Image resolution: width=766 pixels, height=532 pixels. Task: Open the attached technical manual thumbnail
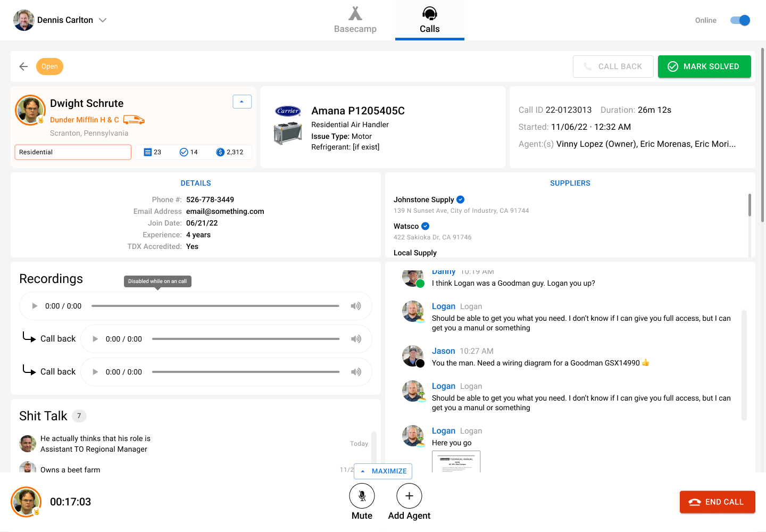pos(456,462)
